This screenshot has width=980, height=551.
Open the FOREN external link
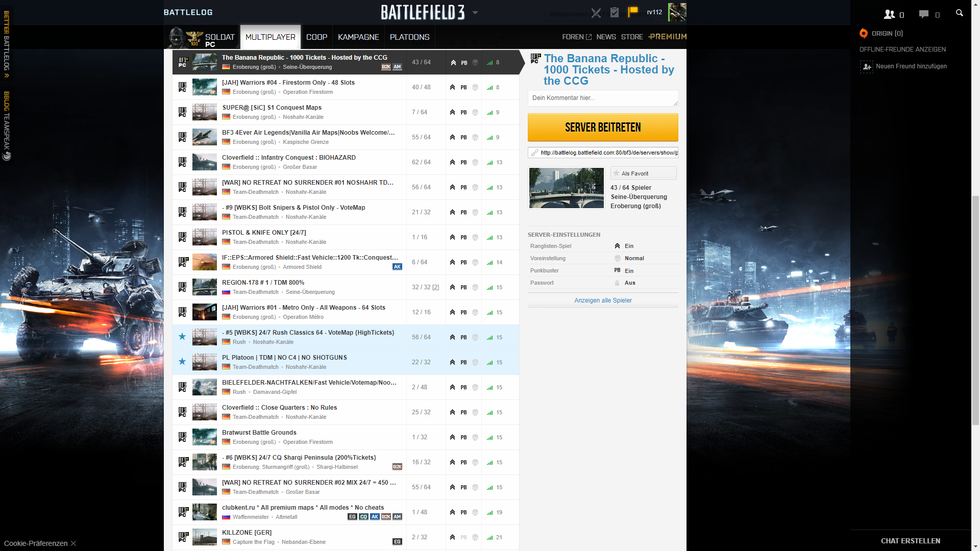point(576,37)
